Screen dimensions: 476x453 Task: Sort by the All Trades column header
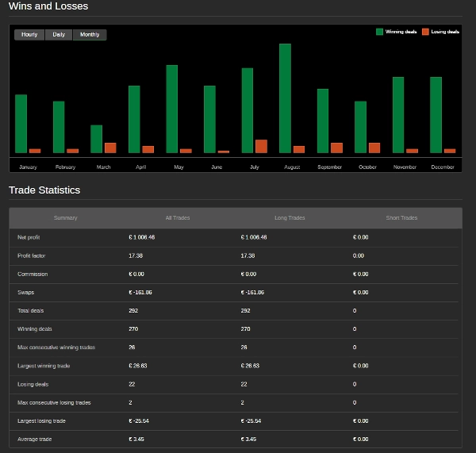178,218
